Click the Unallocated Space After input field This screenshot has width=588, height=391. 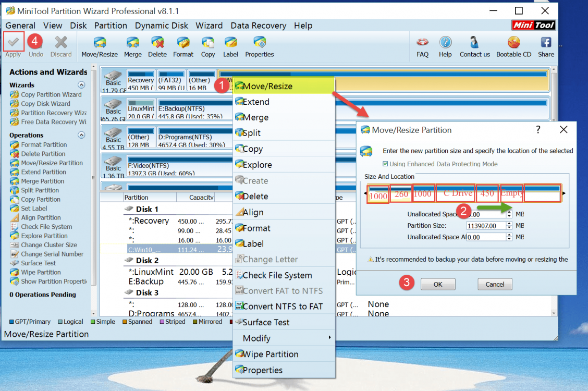486,237
